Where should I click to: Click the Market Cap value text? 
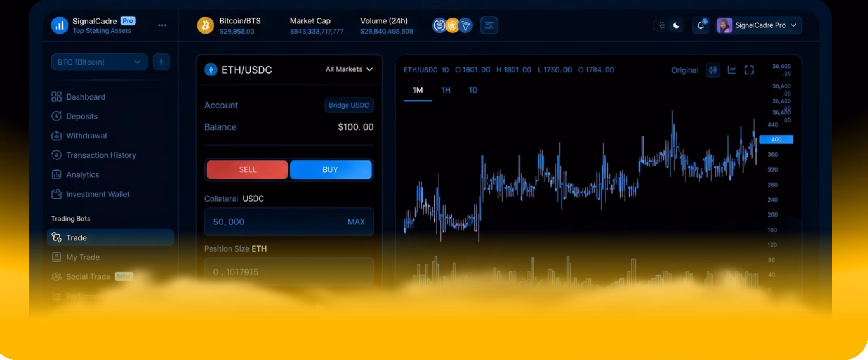point(316,31)
